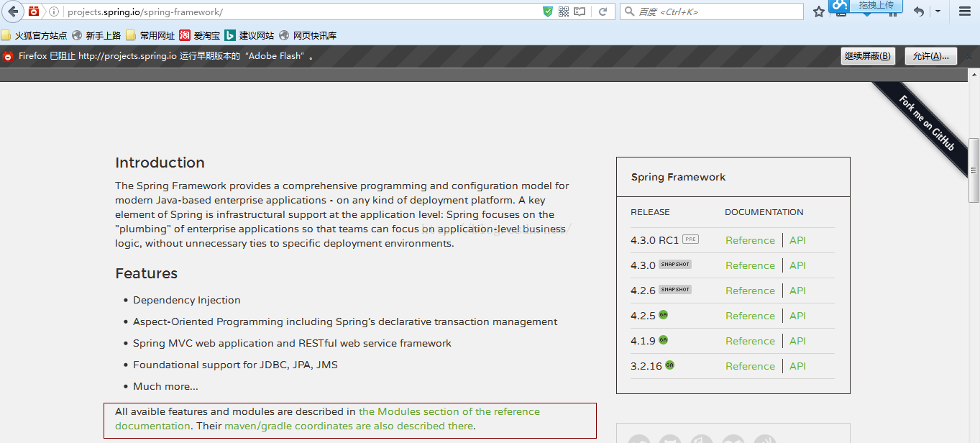Click the SNAPSHOT badge next to 4.2.6

click(x=675, y=289)
